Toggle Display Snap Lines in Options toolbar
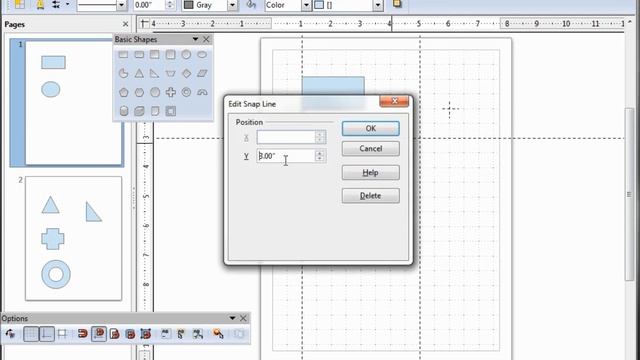 (x=47, y=334)
